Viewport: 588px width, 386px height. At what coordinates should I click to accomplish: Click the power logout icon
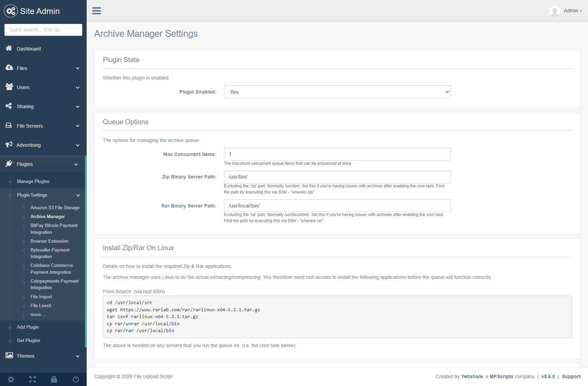coord(76,379)
